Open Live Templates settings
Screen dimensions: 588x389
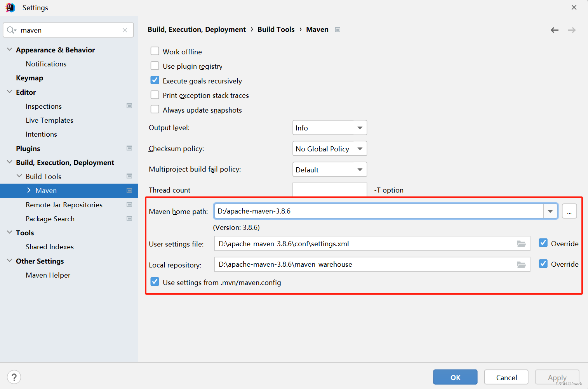[49, 120]
